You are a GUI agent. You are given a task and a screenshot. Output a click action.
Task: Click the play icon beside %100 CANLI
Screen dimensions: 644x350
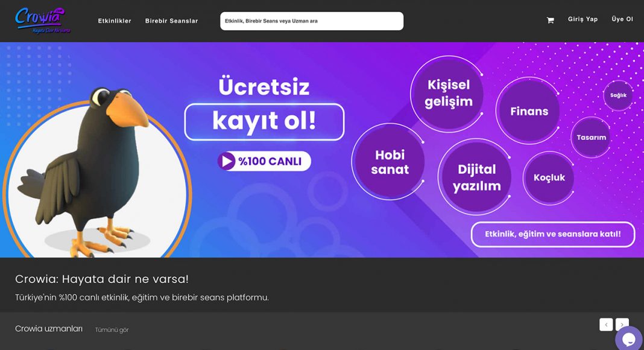click(226, 161)
